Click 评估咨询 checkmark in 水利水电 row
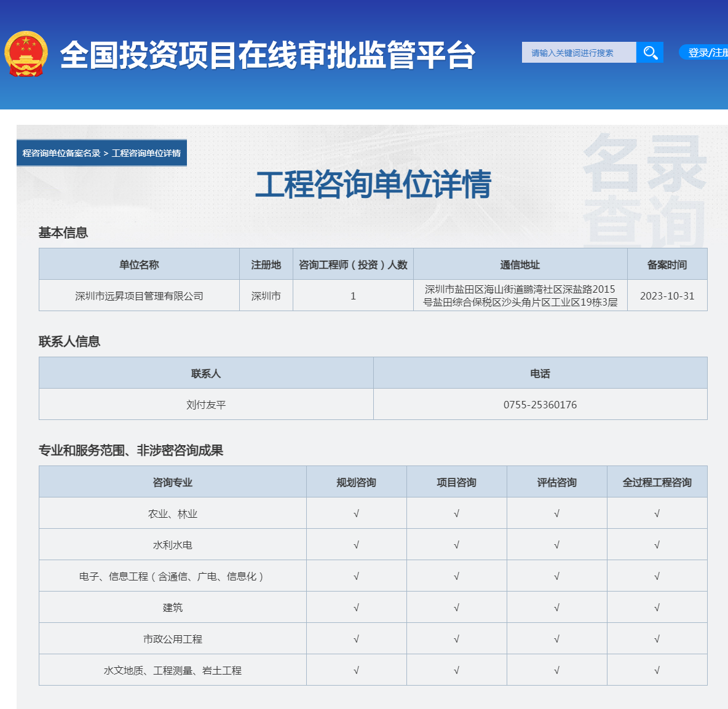The width and height of the screenshot is (728, 709). coord(556,545)
